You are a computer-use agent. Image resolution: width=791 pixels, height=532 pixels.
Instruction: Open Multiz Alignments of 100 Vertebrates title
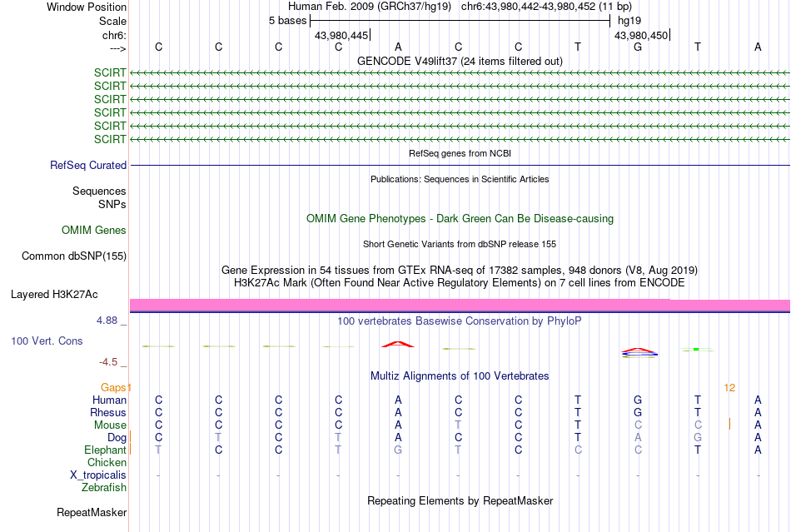460,376
